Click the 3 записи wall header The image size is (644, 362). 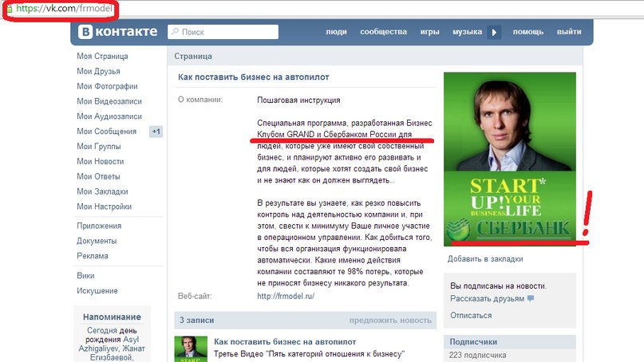[x=197, y=320]
